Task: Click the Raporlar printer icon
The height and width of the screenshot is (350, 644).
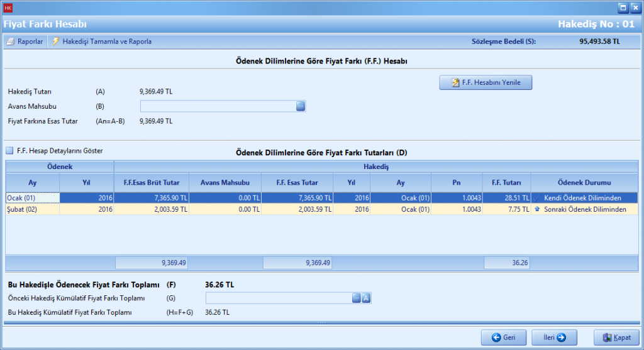Action: tap(11, 41)
